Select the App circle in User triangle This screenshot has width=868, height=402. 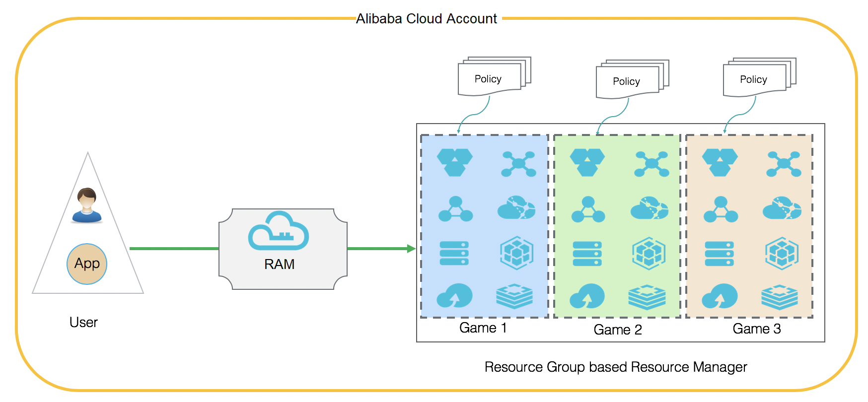pyautogui.click(x=87, y=264)
